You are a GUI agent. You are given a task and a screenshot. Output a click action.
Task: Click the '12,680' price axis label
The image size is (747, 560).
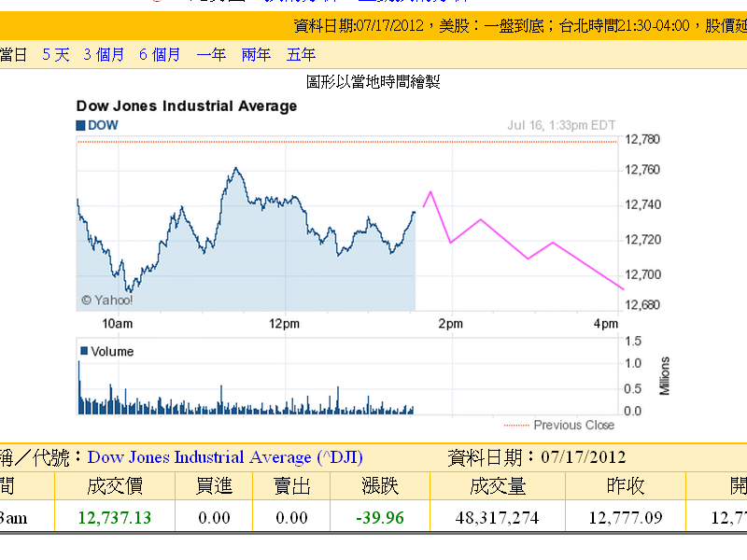pyautogui.click(x=642, y=305)
